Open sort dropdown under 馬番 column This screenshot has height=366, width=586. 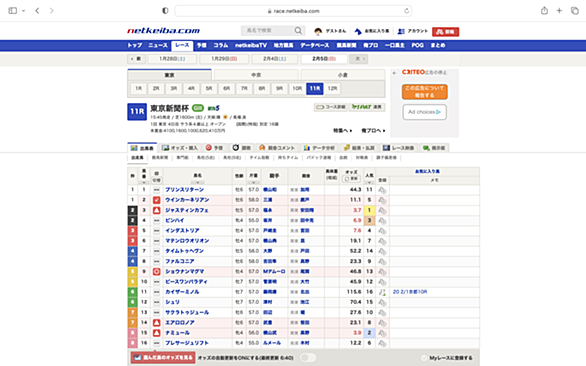144,182
